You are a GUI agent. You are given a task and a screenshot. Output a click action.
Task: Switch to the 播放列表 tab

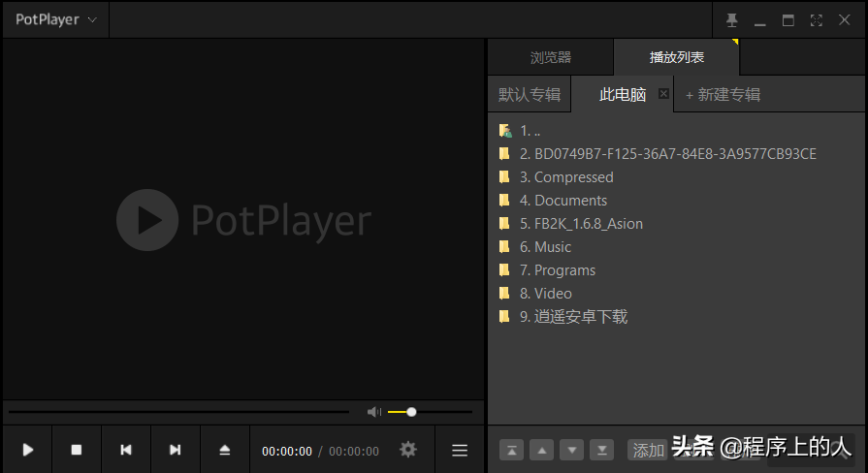(677, 57)
